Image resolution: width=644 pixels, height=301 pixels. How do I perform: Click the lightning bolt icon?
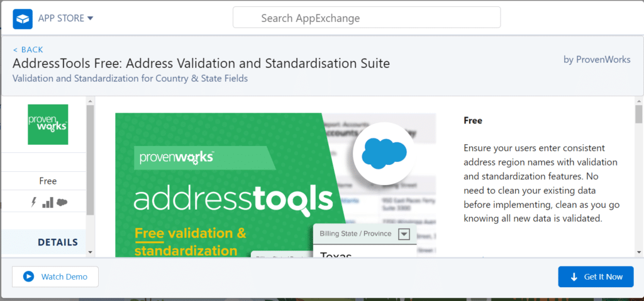click(x=33, y=202)
